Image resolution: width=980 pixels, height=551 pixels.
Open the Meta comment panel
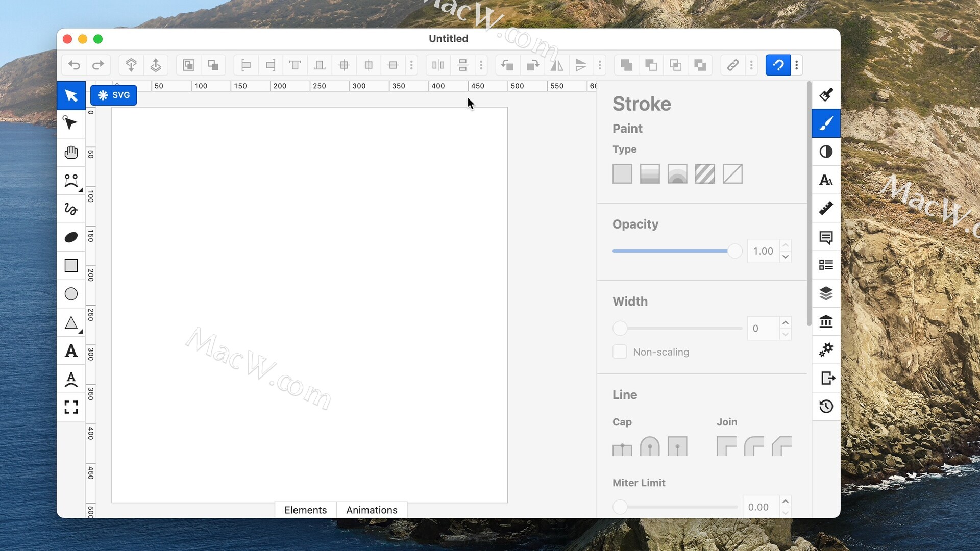click(x=826, y=237)
